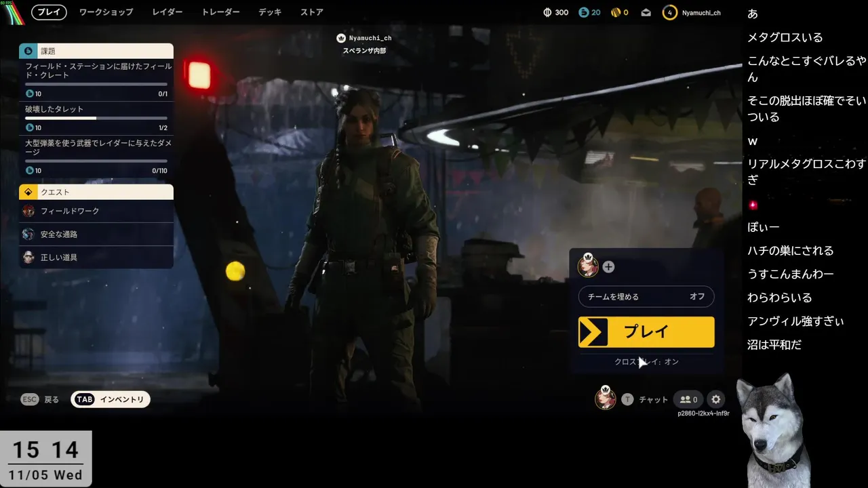Open the 正しい道具 quest
This screenshot has width=868, height=488.
96,258
